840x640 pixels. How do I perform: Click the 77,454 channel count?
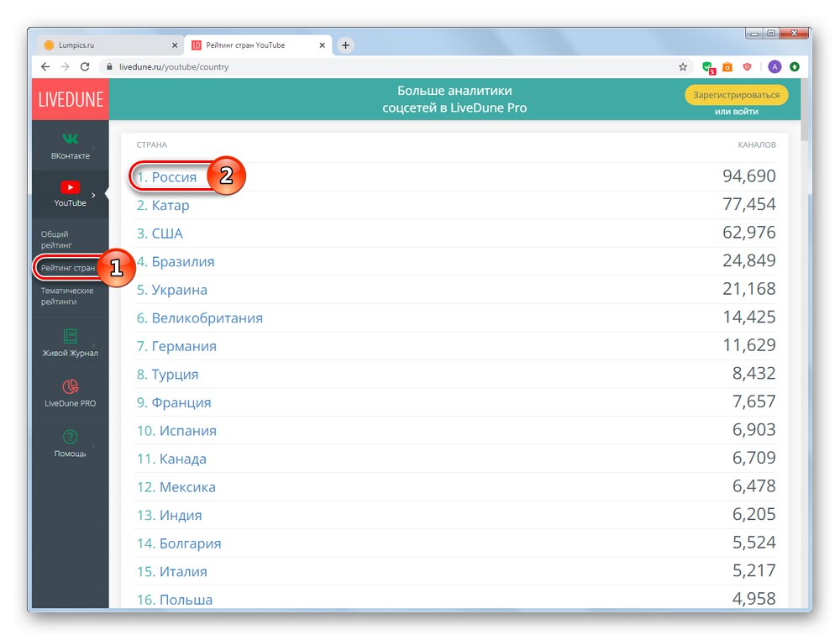(x=749, y=204)
